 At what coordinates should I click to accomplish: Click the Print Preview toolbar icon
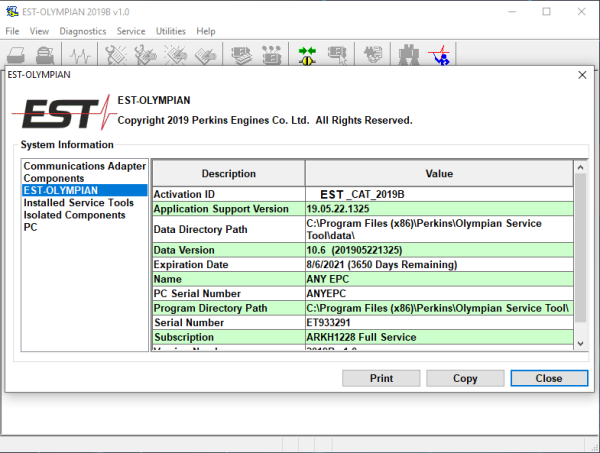click(x=45, y=55)
